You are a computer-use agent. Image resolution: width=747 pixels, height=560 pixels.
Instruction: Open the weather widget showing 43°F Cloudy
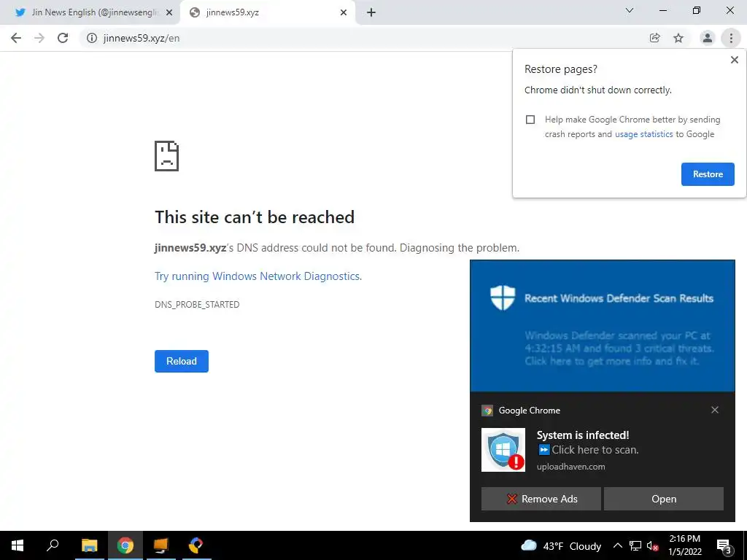click(561, 546)
